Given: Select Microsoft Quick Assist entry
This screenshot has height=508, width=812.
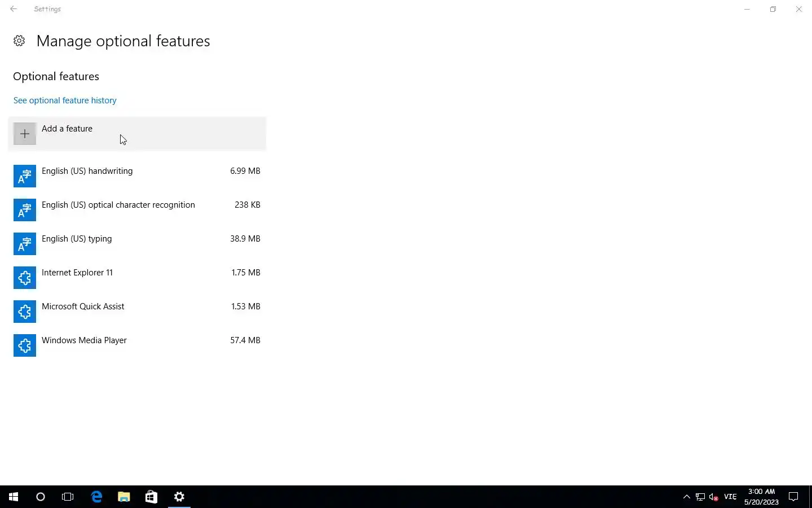Looking at the screenshot, I should (137, 312).
